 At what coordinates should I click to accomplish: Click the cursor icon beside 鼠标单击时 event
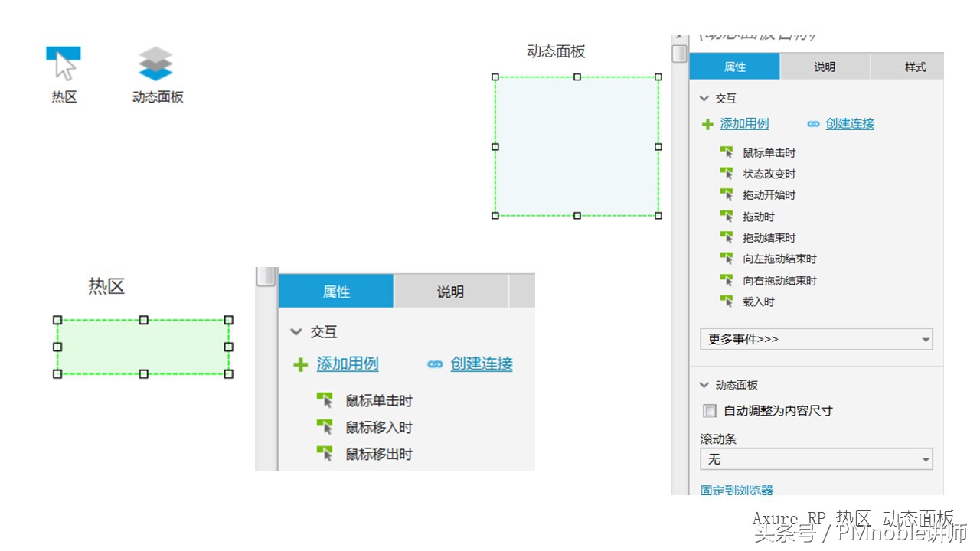coord(726,152)
